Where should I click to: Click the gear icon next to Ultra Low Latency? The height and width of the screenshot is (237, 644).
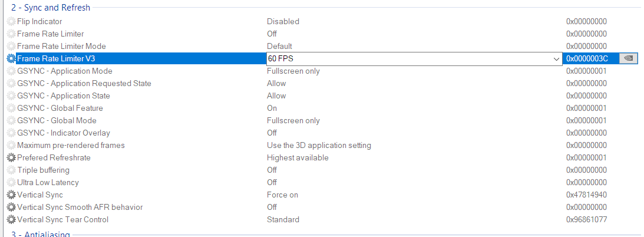[11, 182]
